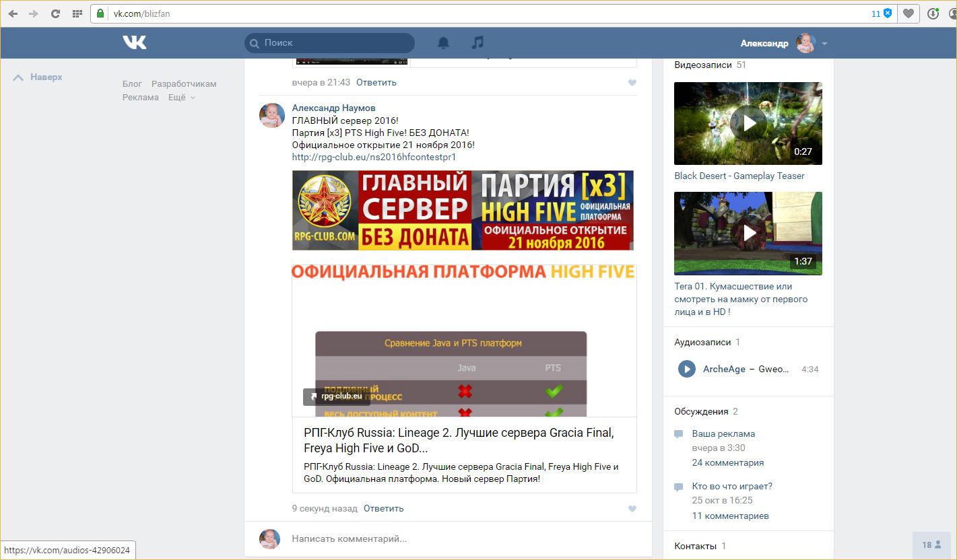The width and height of the screenshot is (957, 560).
Task: Open the music note icon
Action: (477, 42)
